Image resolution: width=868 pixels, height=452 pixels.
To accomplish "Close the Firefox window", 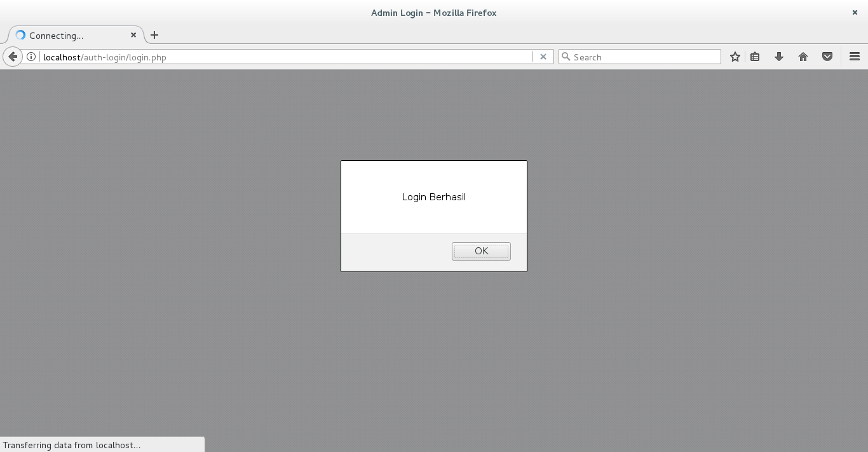I will (855, 12).
